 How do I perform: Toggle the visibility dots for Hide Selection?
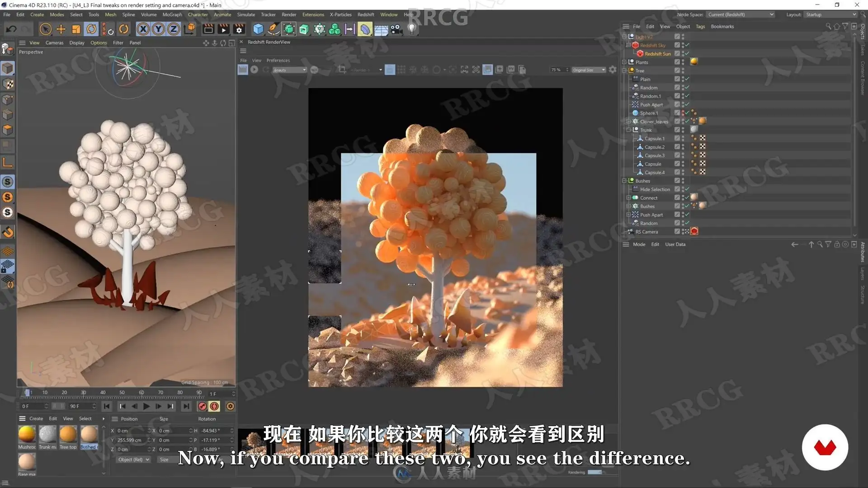tap(683, 189)
